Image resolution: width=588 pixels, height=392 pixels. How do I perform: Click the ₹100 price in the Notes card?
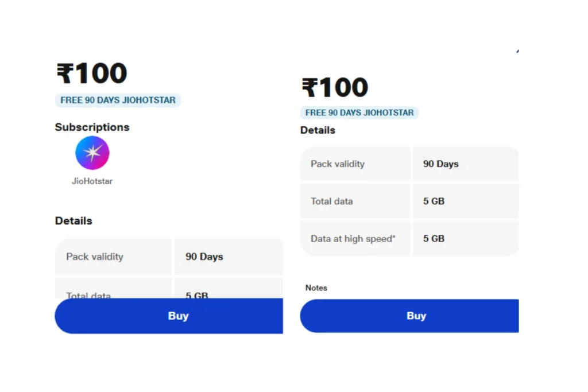(335, 87)
